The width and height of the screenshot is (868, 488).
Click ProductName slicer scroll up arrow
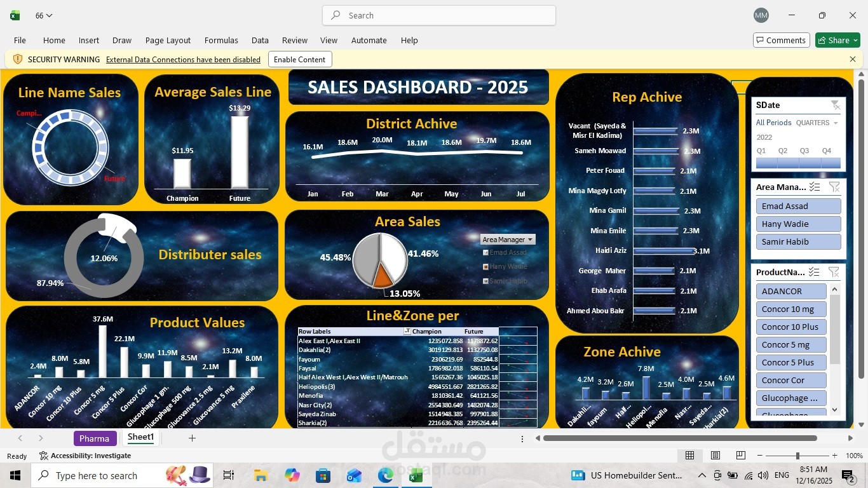pyautogui.click(x=835, y=289)
